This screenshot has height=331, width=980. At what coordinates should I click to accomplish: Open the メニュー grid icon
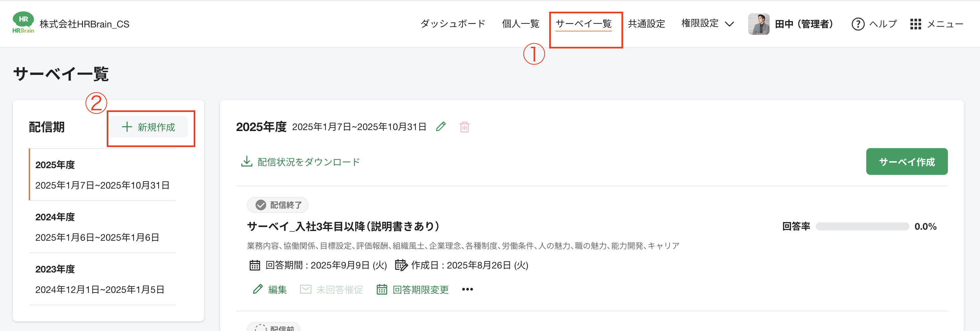tap(916, 24)
